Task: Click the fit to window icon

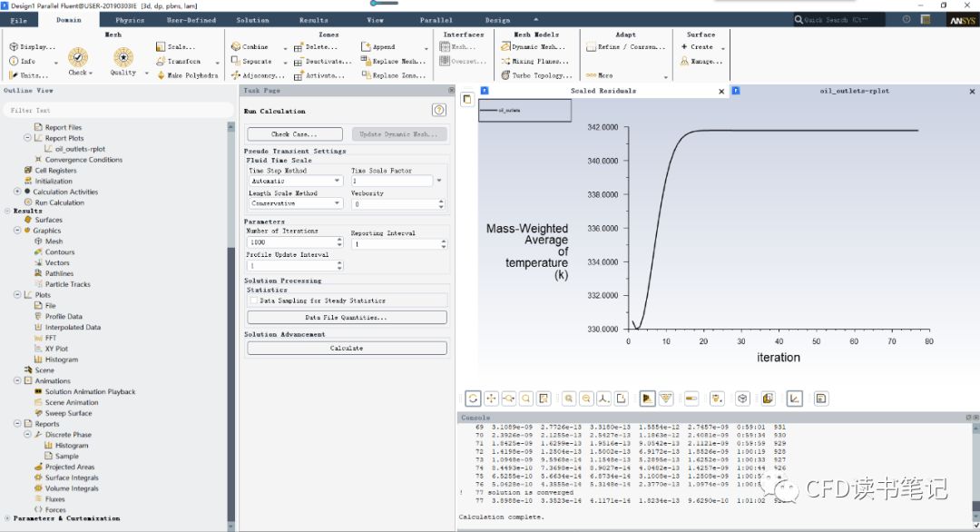Action: (x=622, y=399)
